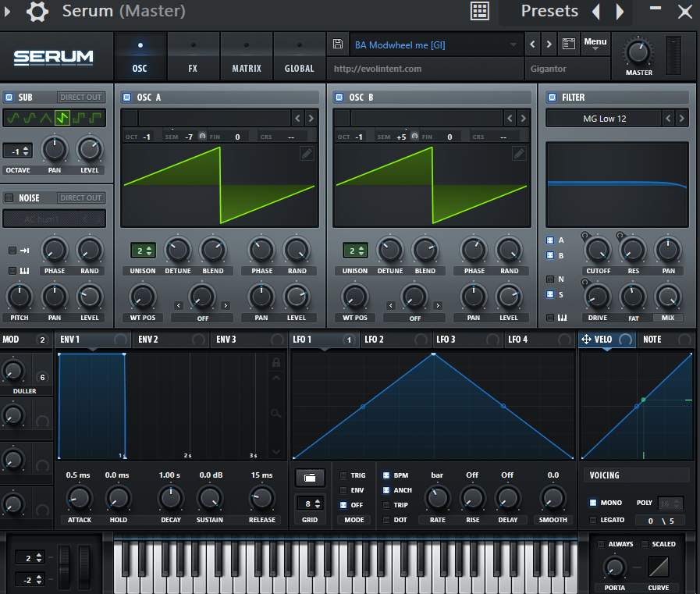The width and height of the screenshot is (700, 594).
Task: Switch to the OSC tab
Action: [x=140, y=57]
